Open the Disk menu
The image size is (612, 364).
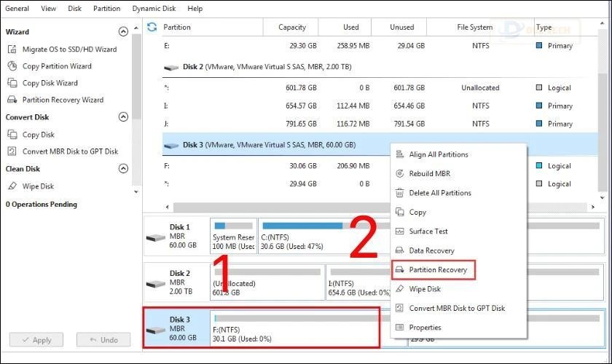pyautogui.click(x=74, y=8)
